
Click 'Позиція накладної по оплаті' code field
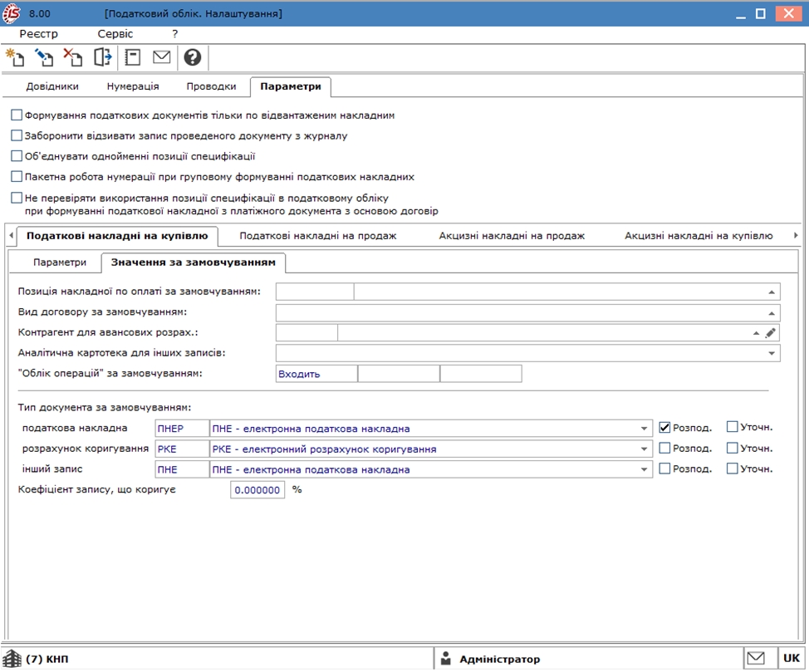pos(315,292)
